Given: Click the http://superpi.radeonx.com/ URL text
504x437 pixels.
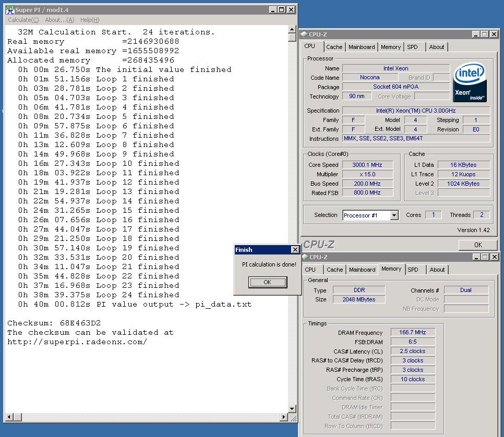Looking at the screenshot, I should pyautogui.click(x=77, y=342).
